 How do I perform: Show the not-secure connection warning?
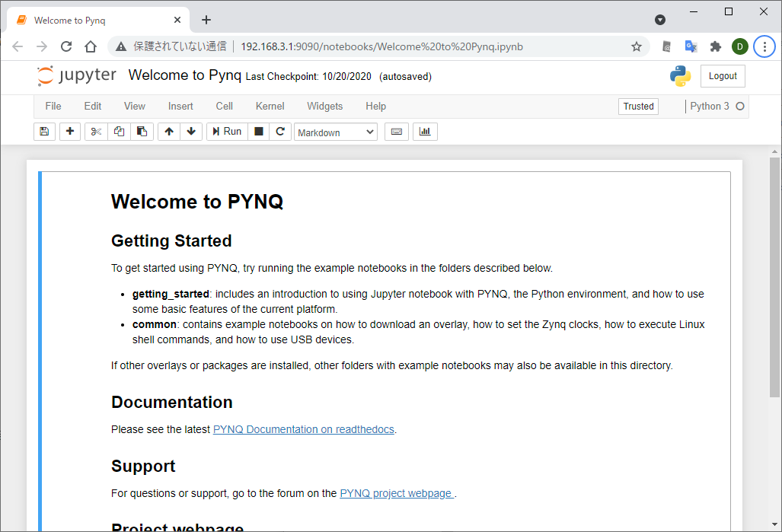pos(171,47)
